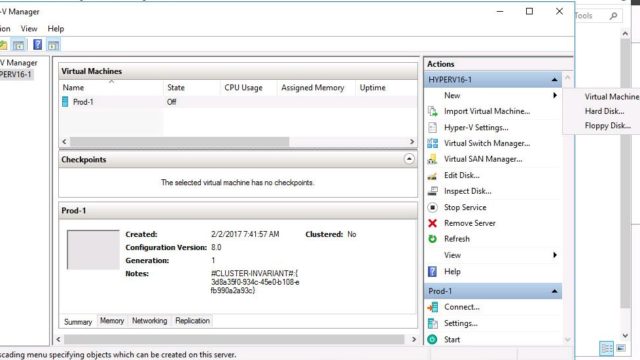640x360 pixels.
Task: Click the green Start power icon
Action: pyautogui.click(x=433, y=339)
